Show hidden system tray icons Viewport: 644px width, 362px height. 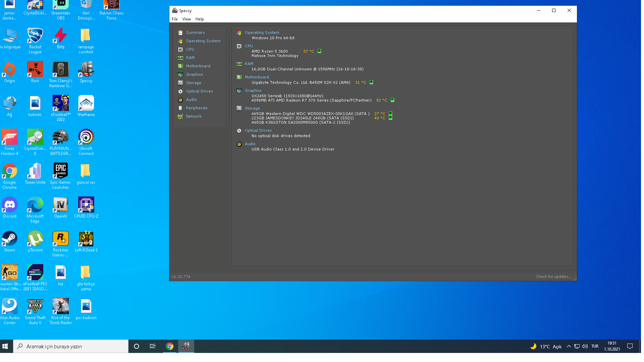click(x=569, y=346)
